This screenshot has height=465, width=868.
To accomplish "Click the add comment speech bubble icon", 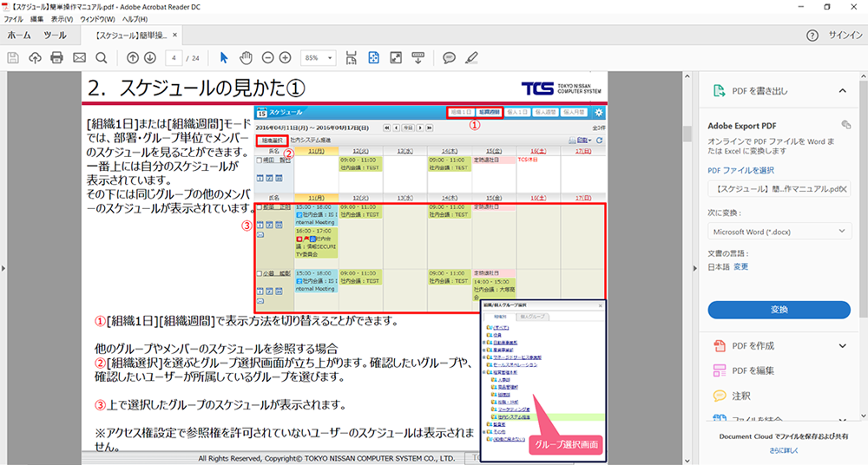I will [449, 57].
